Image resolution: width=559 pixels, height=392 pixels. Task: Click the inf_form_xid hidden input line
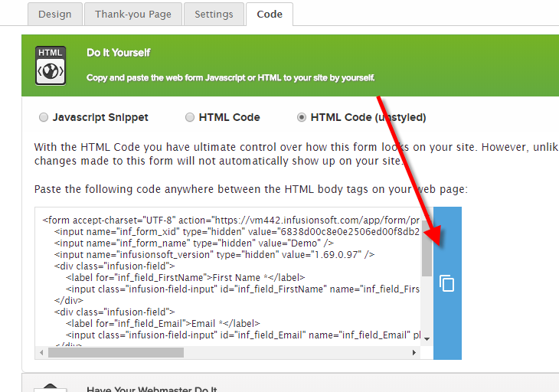(237, 232)
